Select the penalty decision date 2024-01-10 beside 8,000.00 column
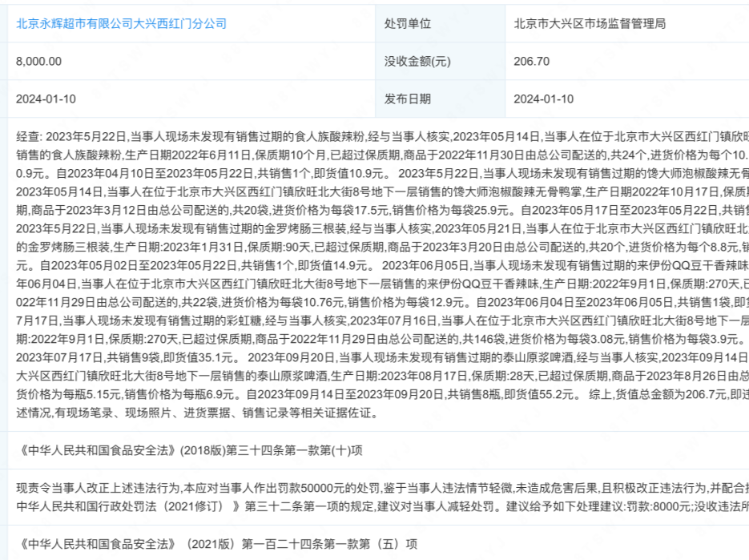Screen dimensions: 749x560 46,99
